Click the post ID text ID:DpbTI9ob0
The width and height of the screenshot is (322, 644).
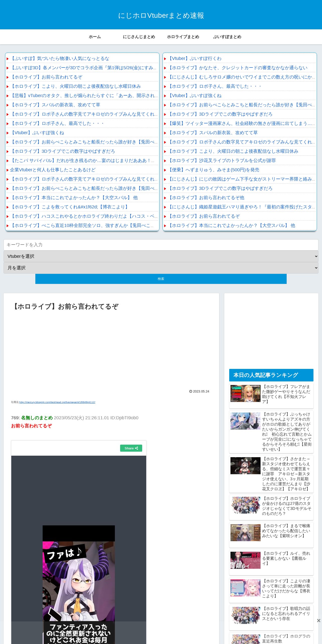point(124,418)
